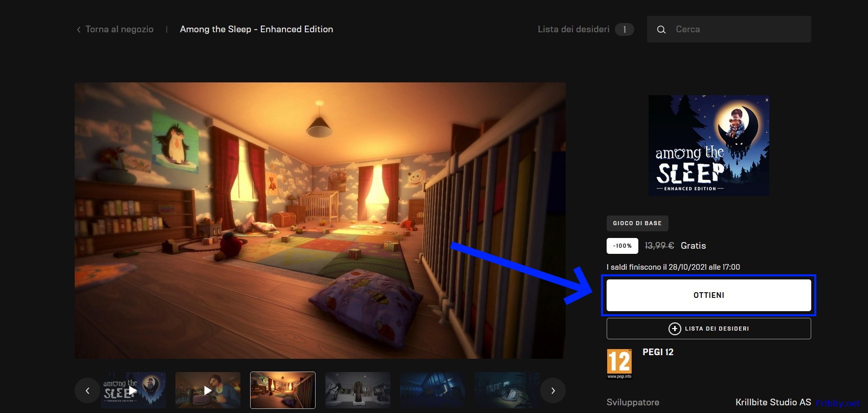Show previous thumbnails with left arrow

click(87, 390)
